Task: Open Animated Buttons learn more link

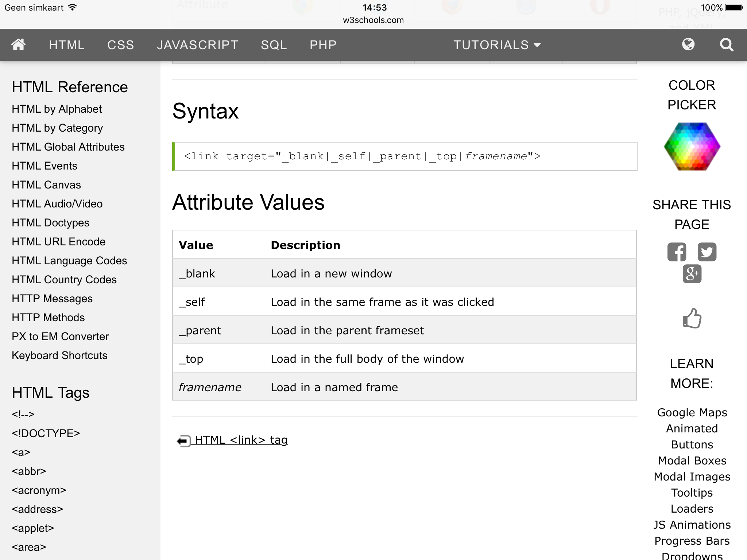Action: click(x=692, y=436)
